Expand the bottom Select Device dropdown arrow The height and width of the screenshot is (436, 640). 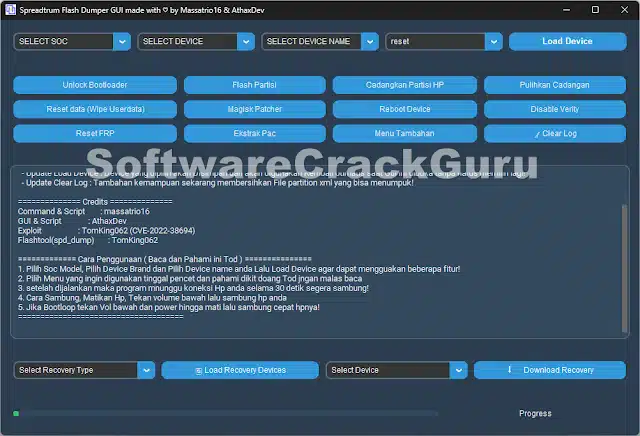coord(459,370)
